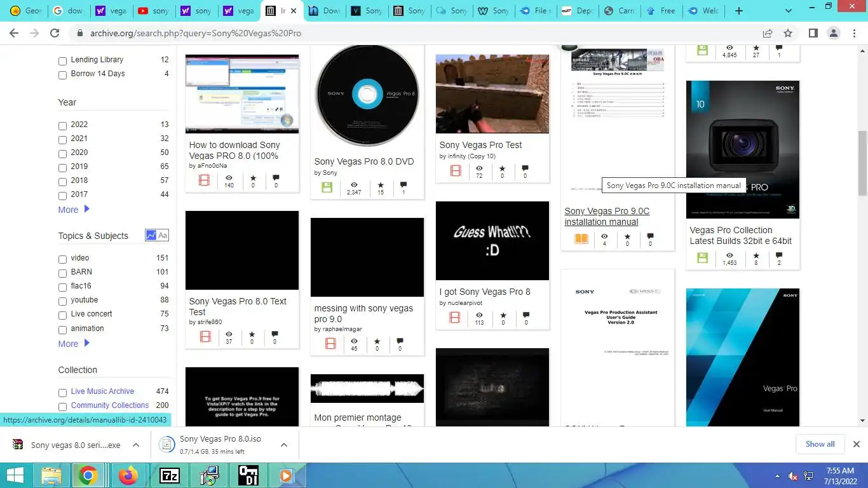Click the views eye icon under Vegas Pro Collection
This screenshot has width=868, height=488.
[x=729, y=255]
